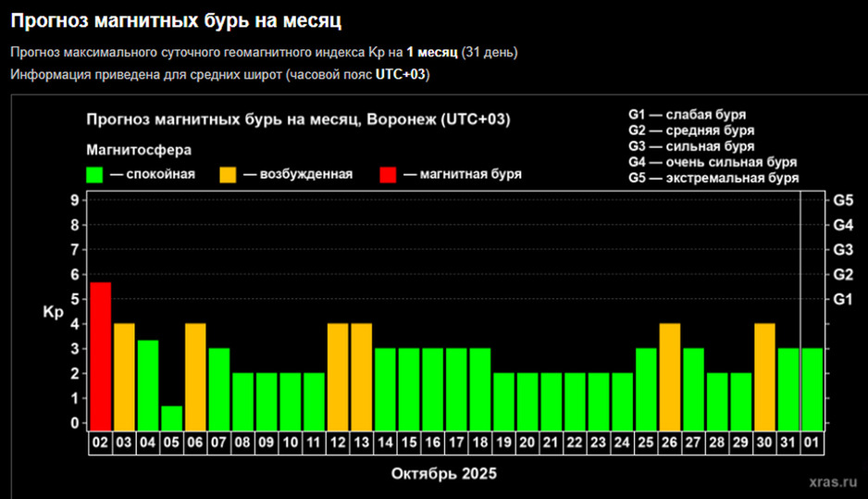Screen dimensions: 868x499
Task: Select the yellow bar above date 03
Action: click(x=124, y=376)
